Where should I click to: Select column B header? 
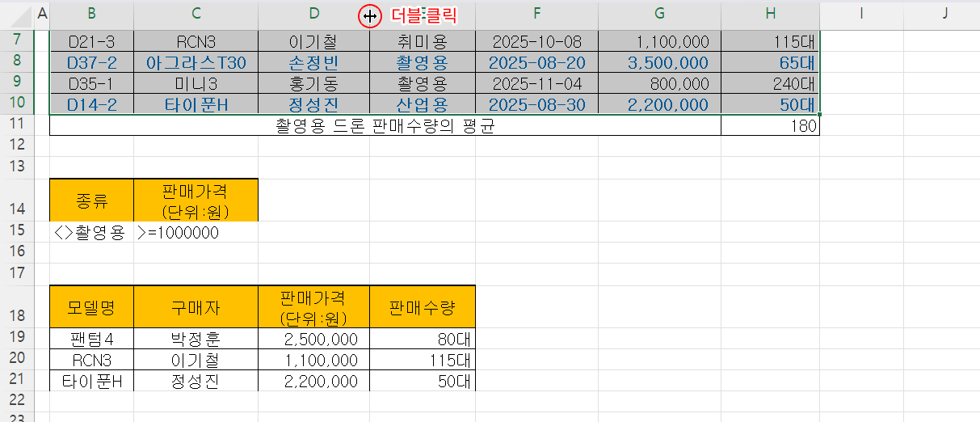(91, 15)
